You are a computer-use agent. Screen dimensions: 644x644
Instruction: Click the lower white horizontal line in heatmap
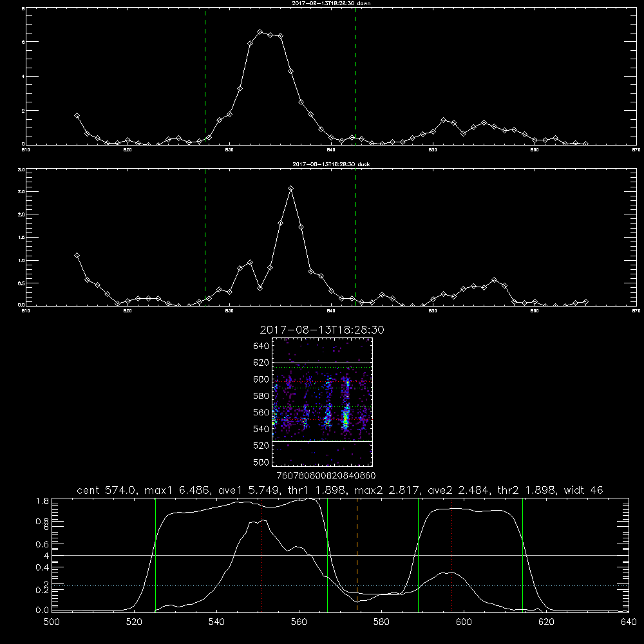click(x=322, y=441)
